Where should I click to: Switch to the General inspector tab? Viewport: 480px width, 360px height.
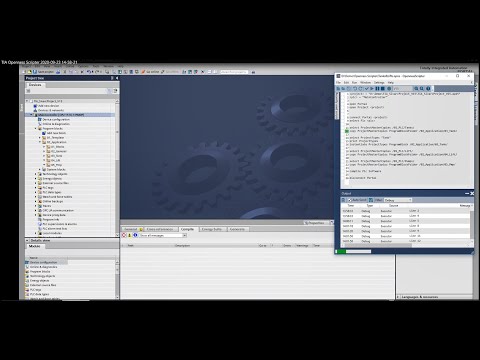pyautogui.click(x=131, y=229)
